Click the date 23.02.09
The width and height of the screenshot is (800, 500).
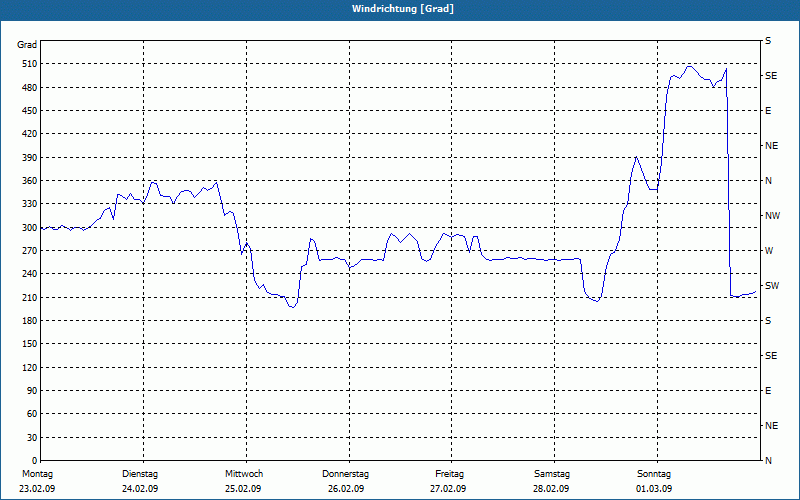coord(37,489)
